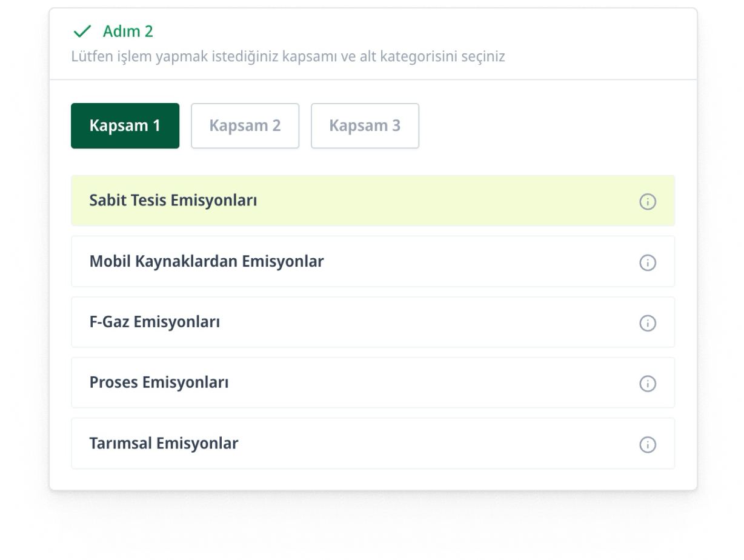Click the 'F-Gaz Emisyonları' label text
This screenshot has height=560, width=744.
pyautogui.click(x=154, y=322)
